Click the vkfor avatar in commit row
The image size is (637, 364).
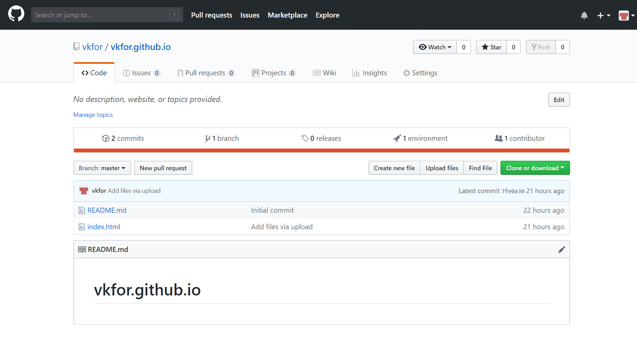[83, 191]
